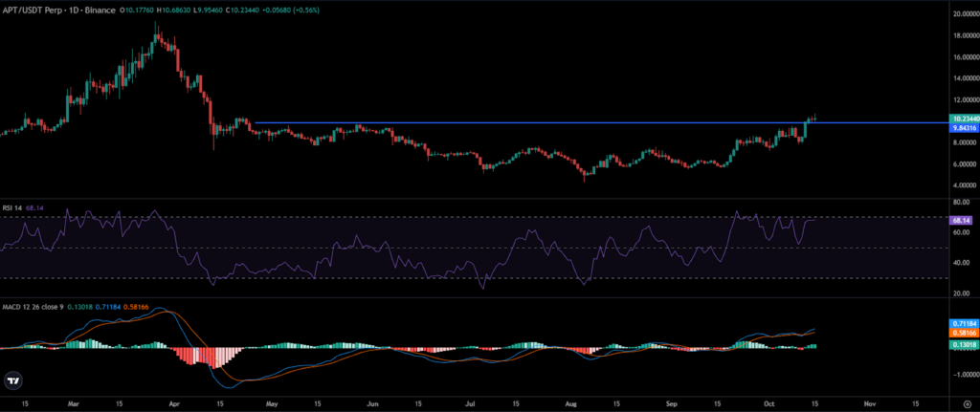
Task: Click the 0.58166 signal axis tag
Action: 963,334
